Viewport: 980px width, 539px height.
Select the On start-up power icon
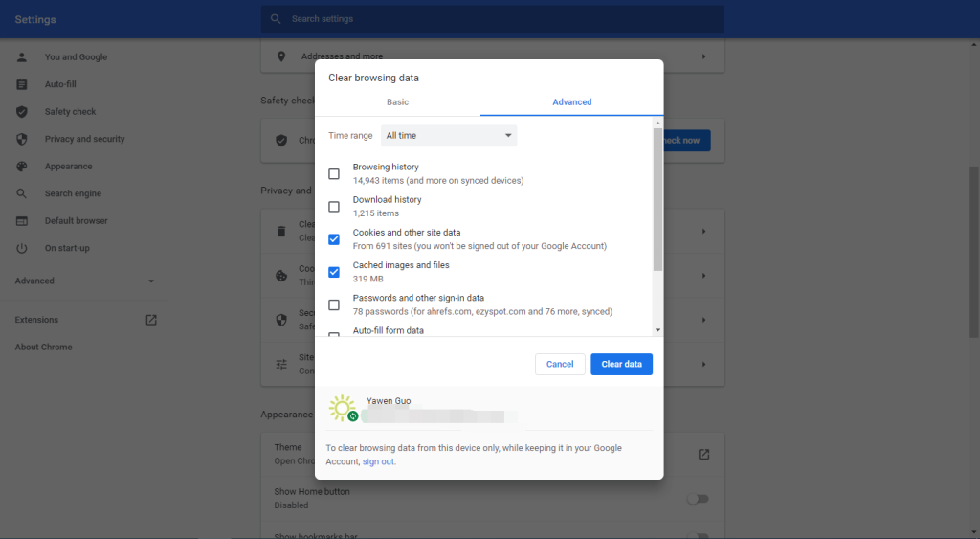[22, 248]
